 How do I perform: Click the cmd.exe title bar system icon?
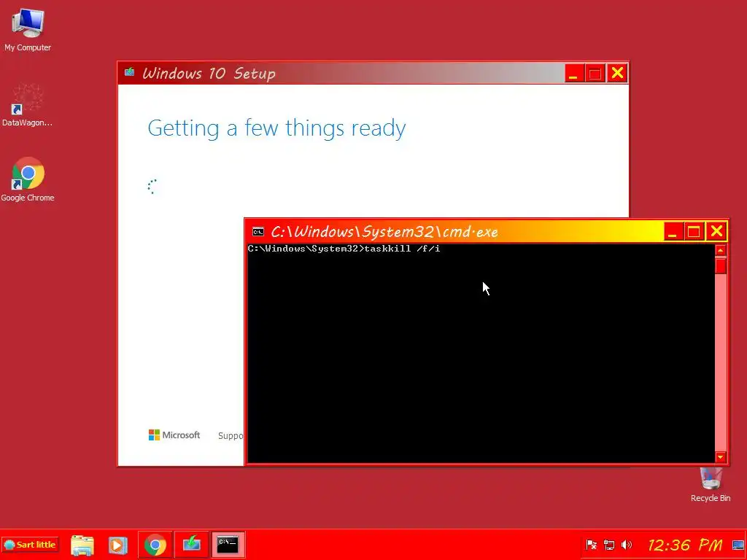[258, 232]
